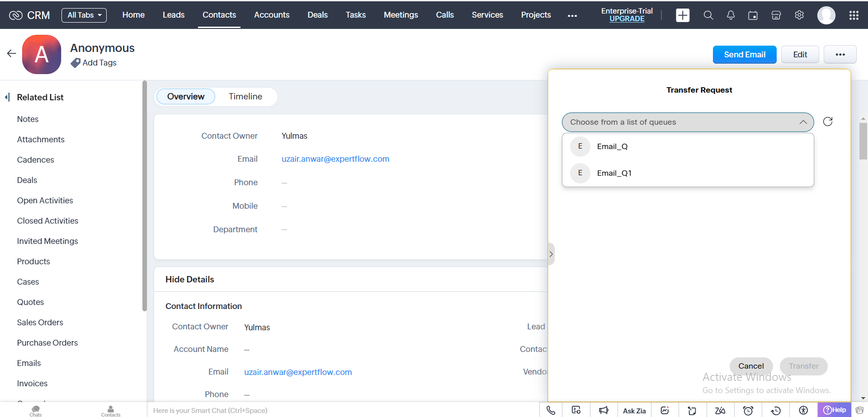Expand the more actions ellipsis button
Screen dimensions: 868x417
pyautogui.click(x=840, y=55)
